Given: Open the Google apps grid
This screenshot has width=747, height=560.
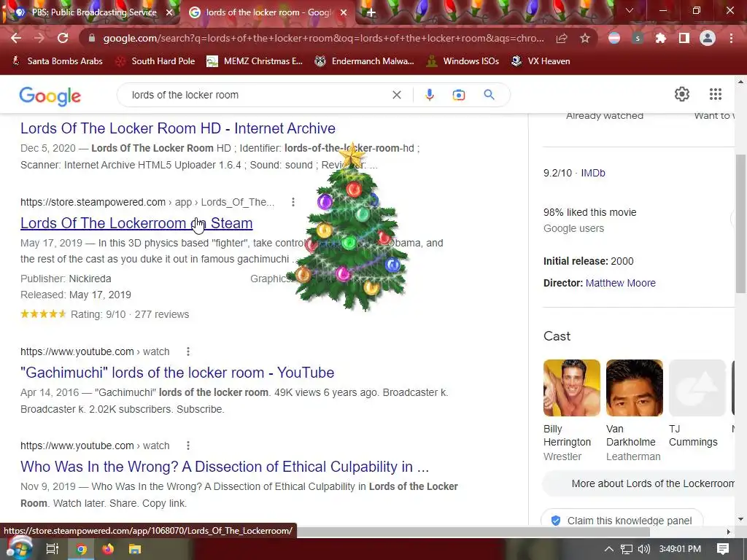Looking at the screenshot, I should click(x=715, y=94).
